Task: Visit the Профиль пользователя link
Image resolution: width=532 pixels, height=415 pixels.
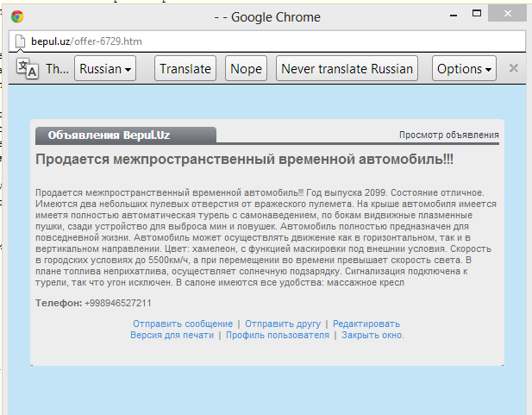Action: (278, 335)
